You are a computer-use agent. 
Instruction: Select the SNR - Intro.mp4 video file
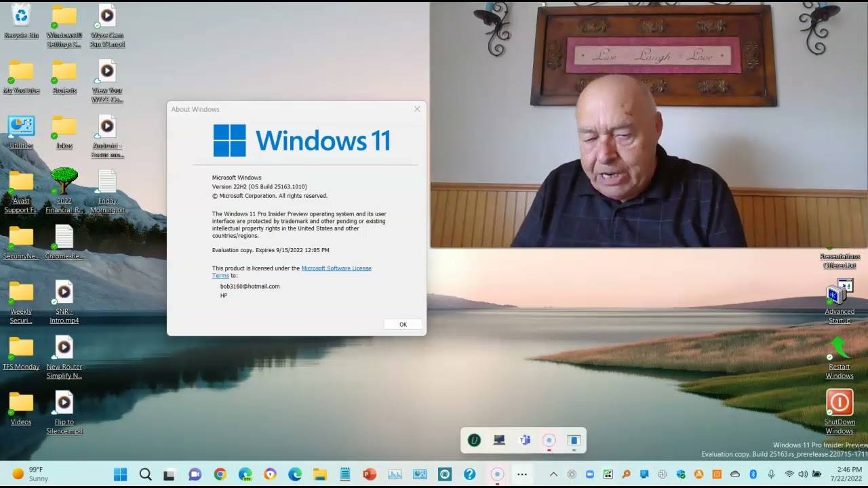click(x=64, y=302)
